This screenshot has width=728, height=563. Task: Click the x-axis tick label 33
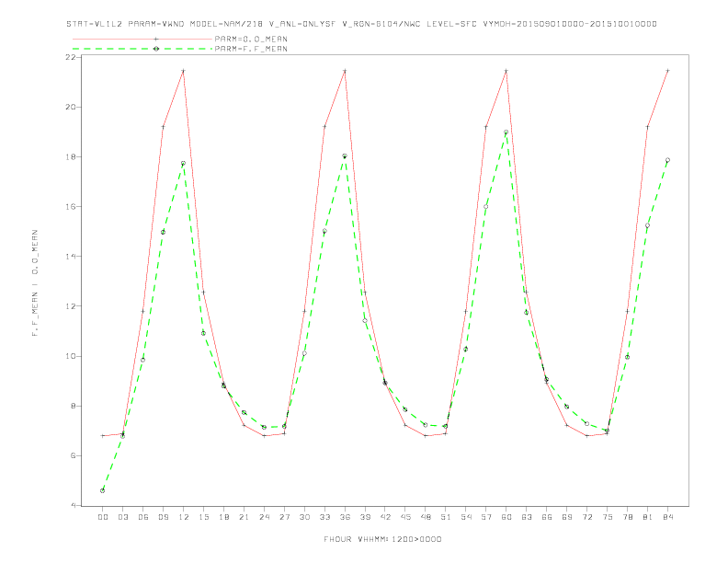[x=324, y=517]
